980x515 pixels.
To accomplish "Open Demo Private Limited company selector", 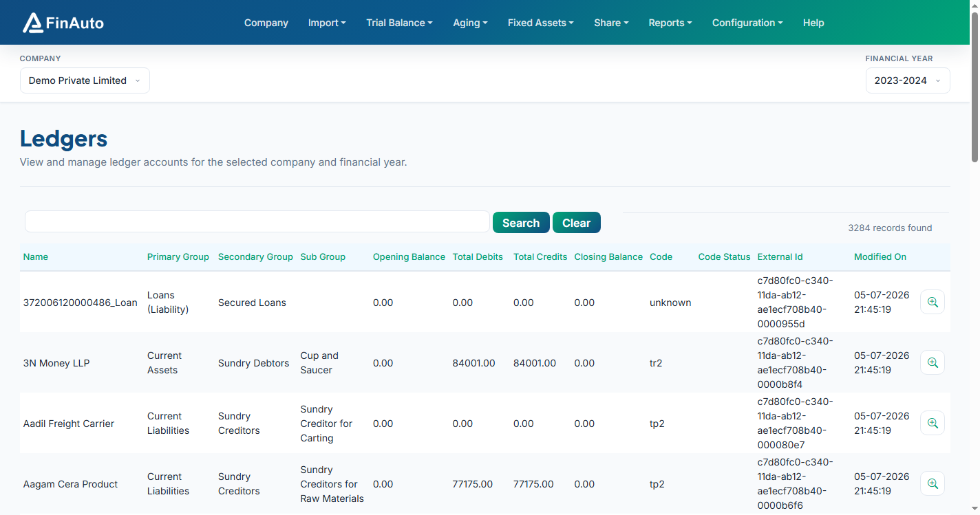I will (85, 80).
